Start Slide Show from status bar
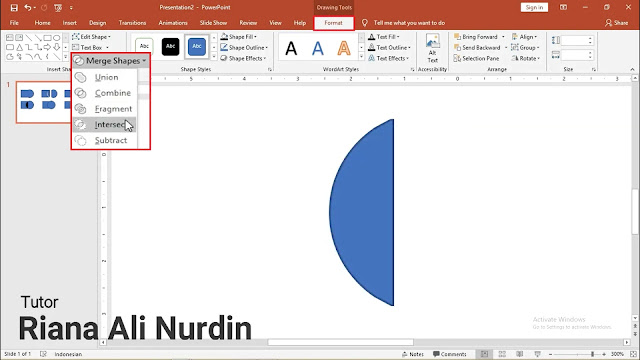This screenshot has height=360, width=640. tap(538, 354)
